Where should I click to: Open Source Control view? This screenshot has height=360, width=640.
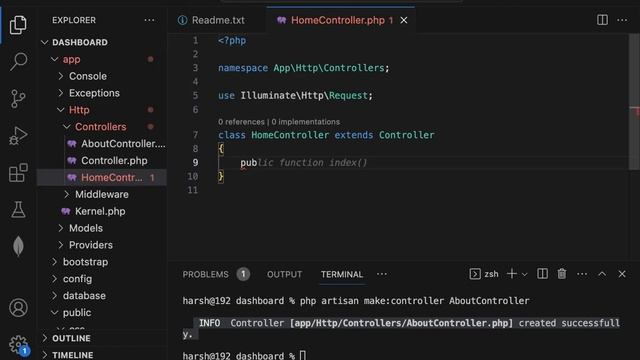tap(18, 99)
